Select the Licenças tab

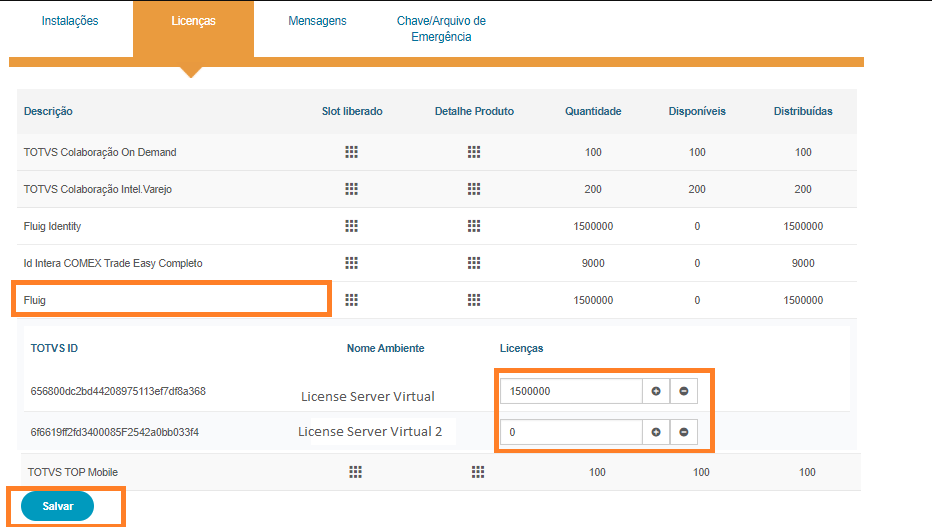[193, 29]
